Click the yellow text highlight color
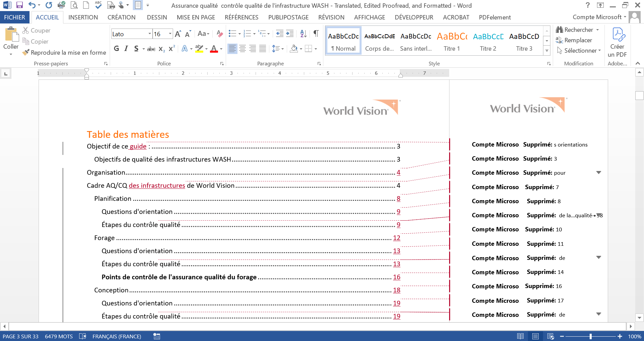Screen dimensions: 644x341 pyautogui.click(x=199, y=49)
